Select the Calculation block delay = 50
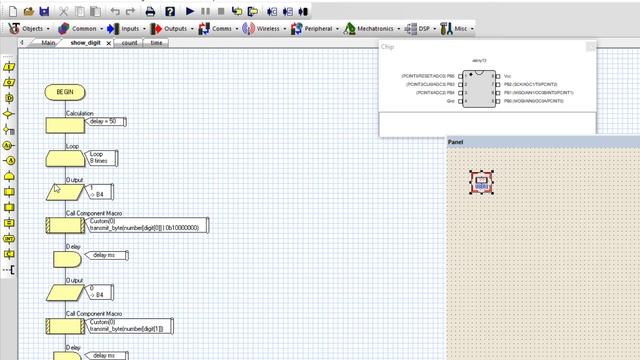The height and width of the screenshot is (360, 640). click(x=65, y=125)
